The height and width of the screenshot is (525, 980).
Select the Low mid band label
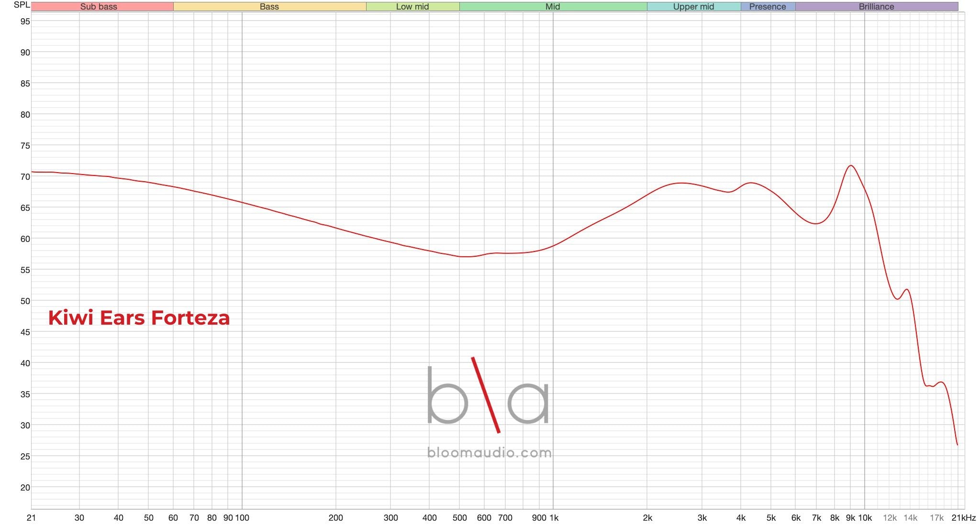coord(412,7)
